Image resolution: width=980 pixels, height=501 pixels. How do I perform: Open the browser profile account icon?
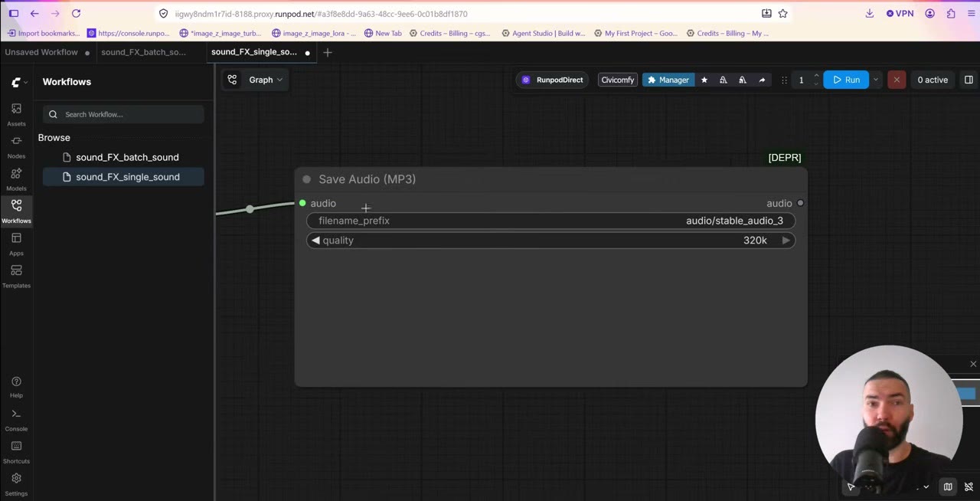coord(930,14)
